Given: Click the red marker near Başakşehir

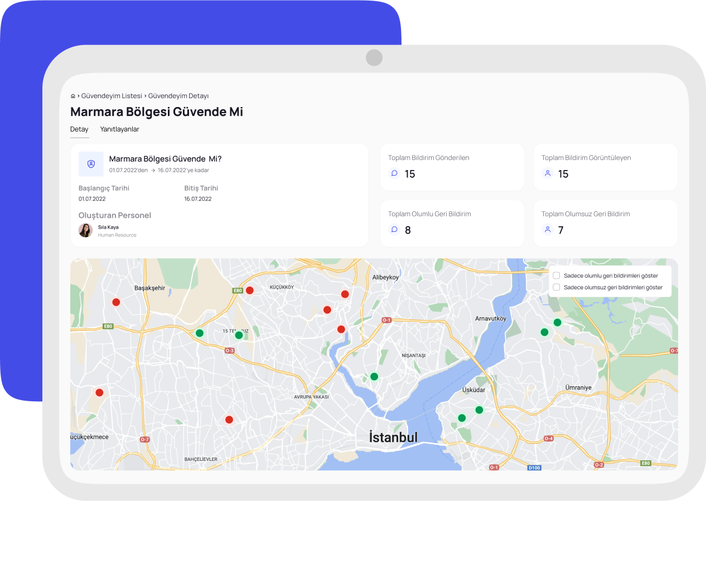Looking at the screenshot, I should click(x=116, y=302).
